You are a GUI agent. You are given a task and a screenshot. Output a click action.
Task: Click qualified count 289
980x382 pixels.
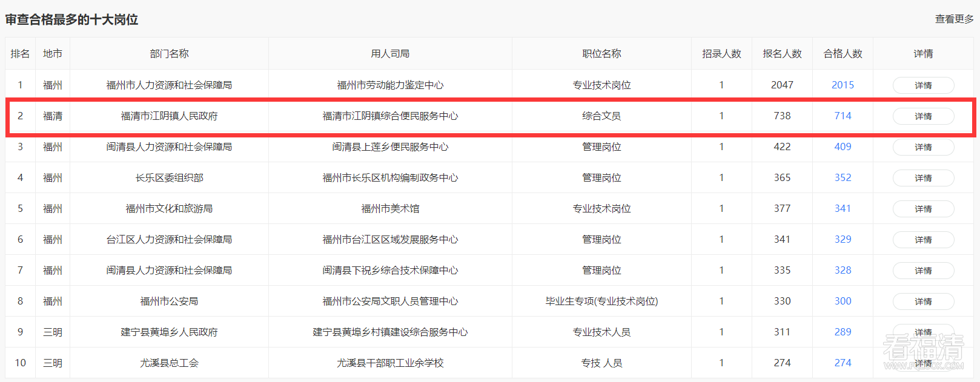click(x=843, y=332)
